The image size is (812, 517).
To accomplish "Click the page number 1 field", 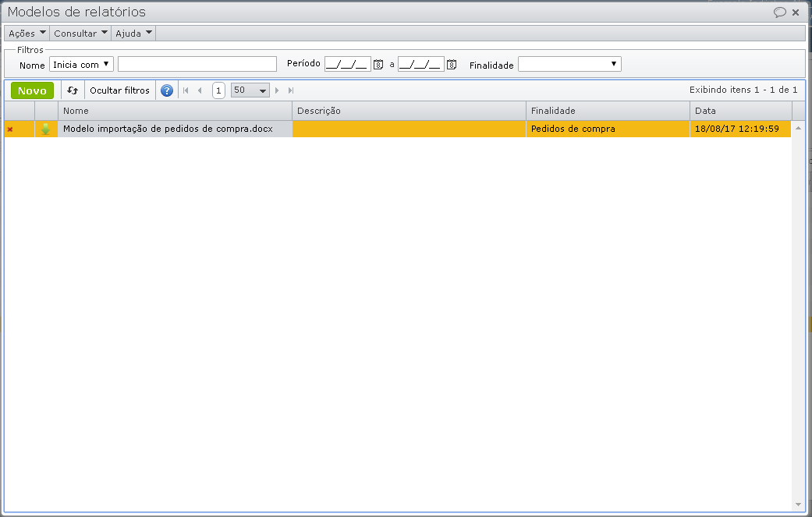I will coord(218,90).
